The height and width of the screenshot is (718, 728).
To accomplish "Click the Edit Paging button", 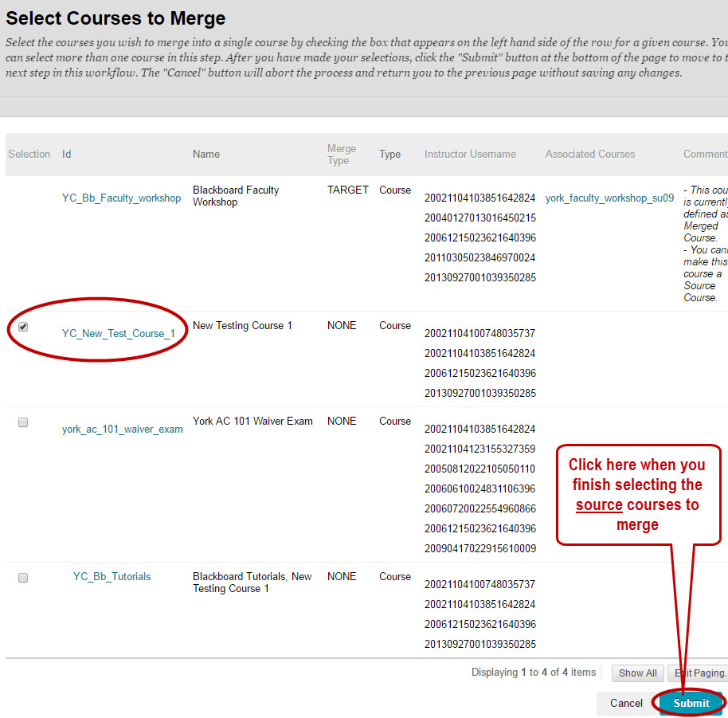I will [699, 673].
